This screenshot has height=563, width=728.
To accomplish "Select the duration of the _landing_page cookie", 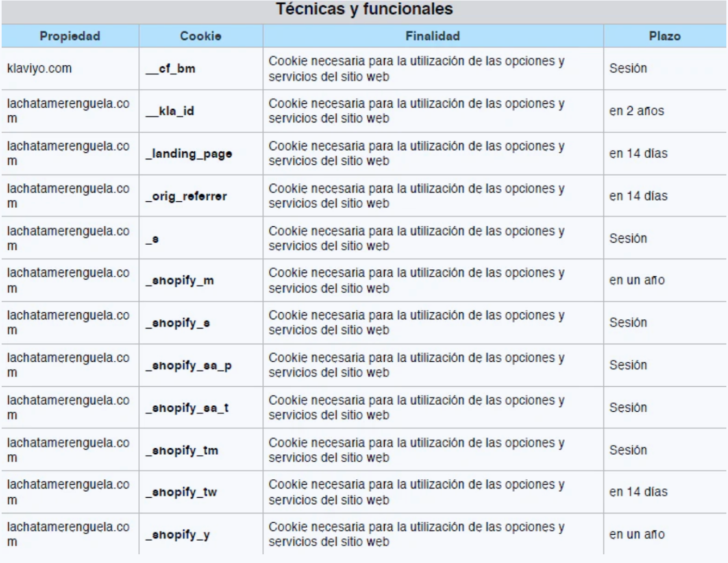I will 638,153.
